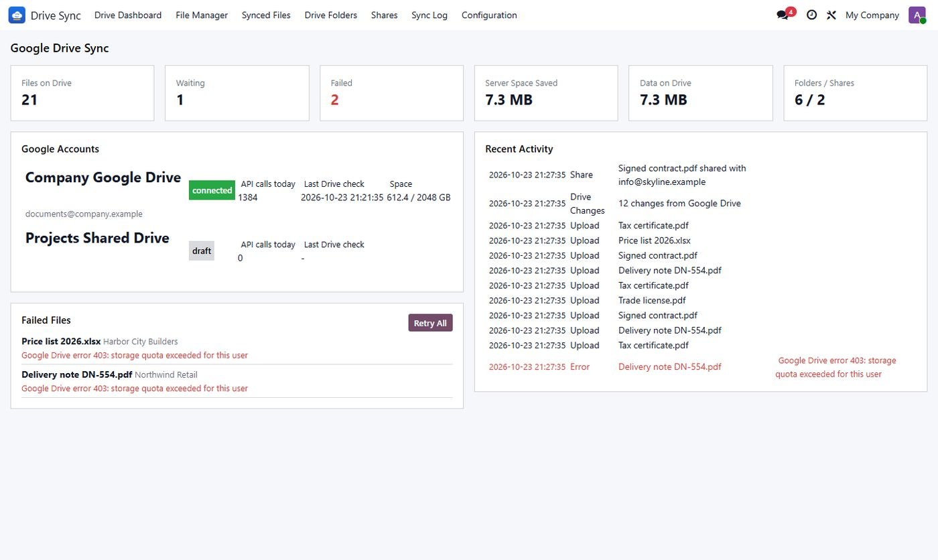This screenshot has width=938, height=560.
Task: Select failed file Price list 2026.xlsx
Action: pos(61,342)
